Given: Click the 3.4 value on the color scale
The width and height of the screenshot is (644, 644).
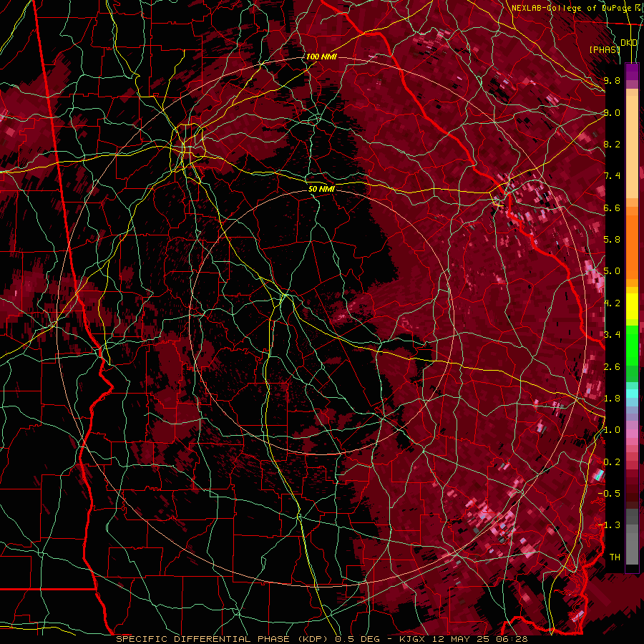Looking at the screenshot, I should [612, 335].
